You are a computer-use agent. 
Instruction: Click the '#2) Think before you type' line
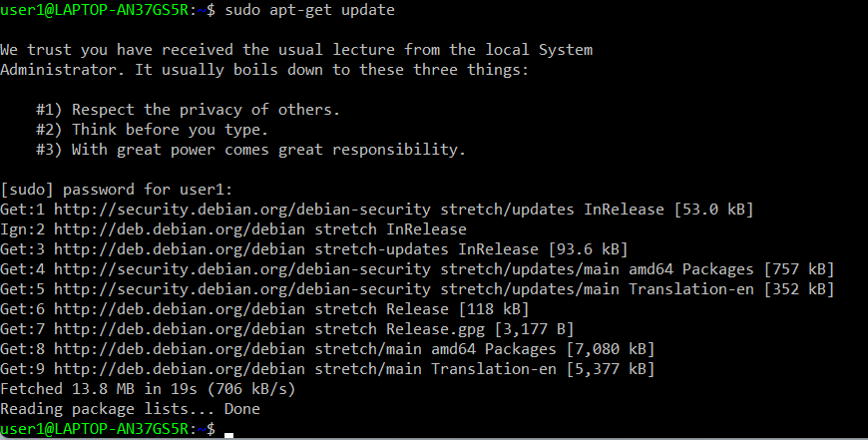coord(166,129)
